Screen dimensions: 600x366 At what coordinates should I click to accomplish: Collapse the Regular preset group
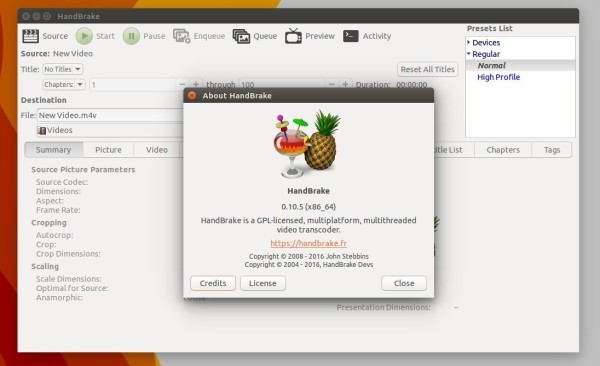[468, 54]
